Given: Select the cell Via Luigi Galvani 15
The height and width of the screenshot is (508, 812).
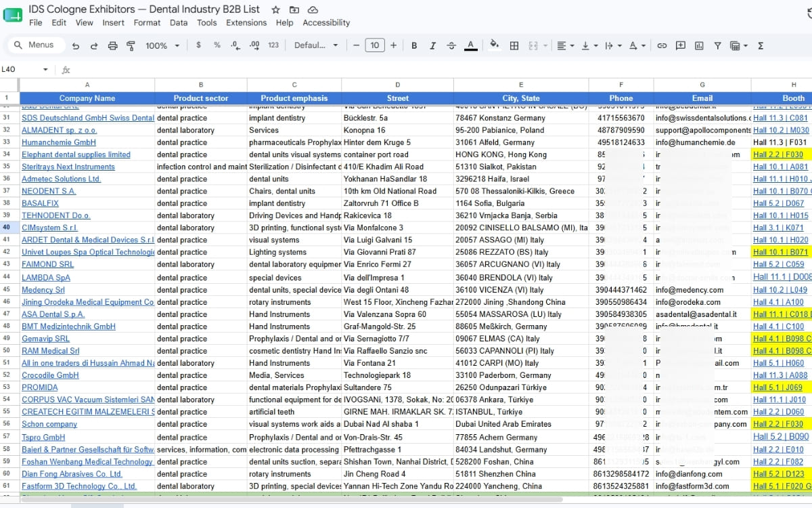Looking at the screenshot, I should [x=397, y=240].
